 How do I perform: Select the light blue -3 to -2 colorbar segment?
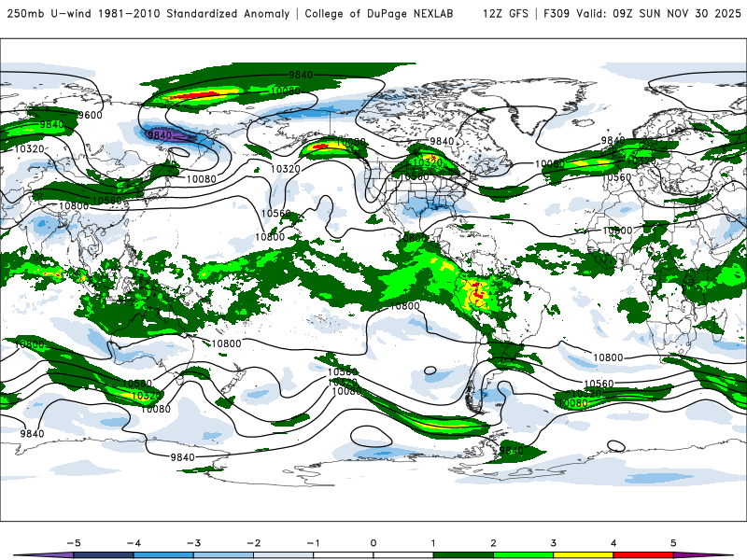tap(223, 555)
